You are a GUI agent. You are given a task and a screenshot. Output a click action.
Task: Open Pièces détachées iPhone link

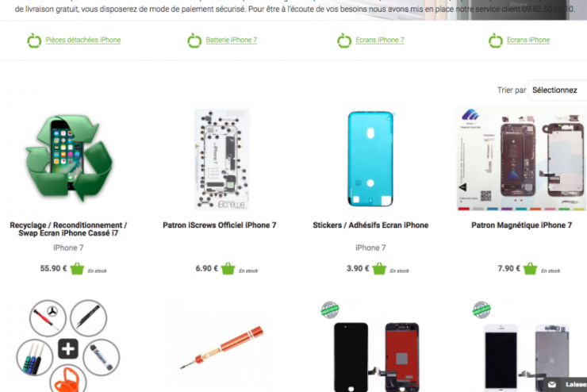[x=83, y=40]
